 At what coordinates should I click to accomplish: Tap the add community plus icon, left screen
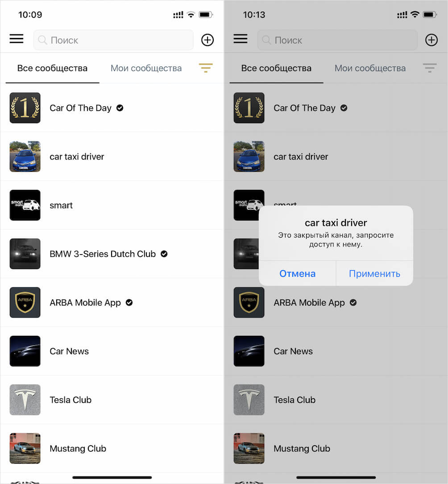point(207,40)
